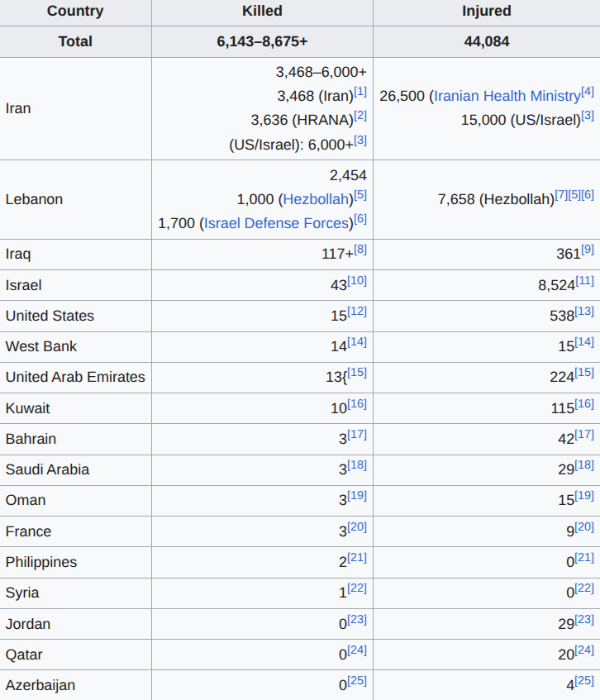This screenshot has height=700, width=600.
Task: Open the Hezbollah link in Killed column
Action: coord(316,199)
